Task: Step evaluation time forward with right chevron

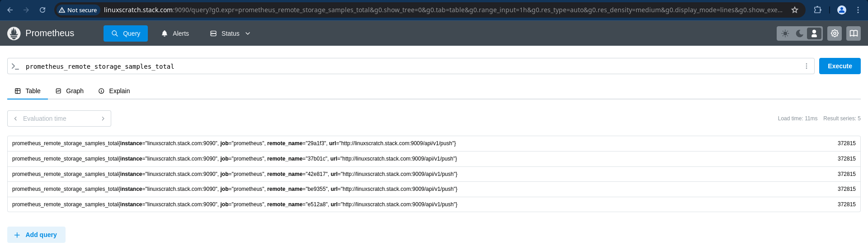Action: 103,118
